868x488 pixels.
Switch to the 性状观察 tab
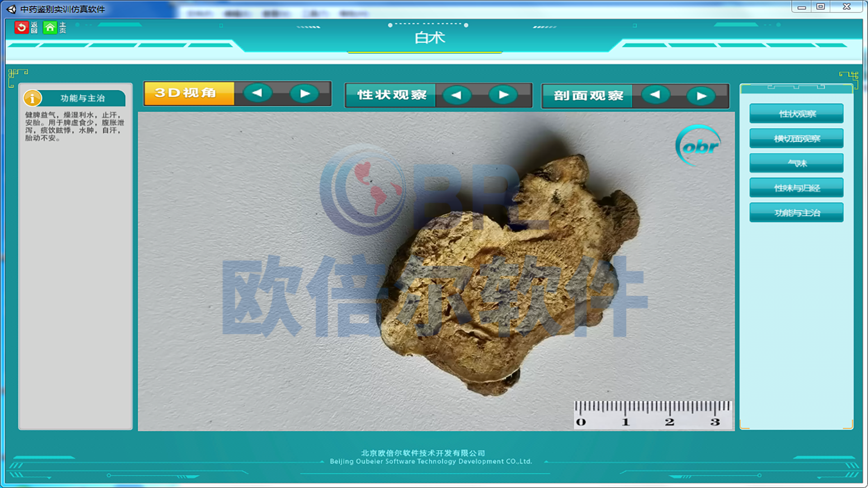391,95
